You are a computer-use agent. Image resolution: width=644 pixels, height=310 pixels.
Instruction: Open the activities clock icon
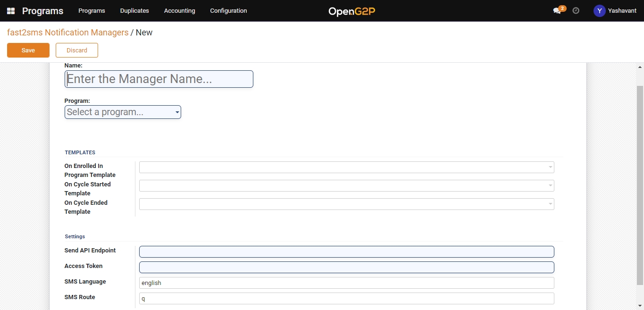pyautogui.click(x=576, y=10)
